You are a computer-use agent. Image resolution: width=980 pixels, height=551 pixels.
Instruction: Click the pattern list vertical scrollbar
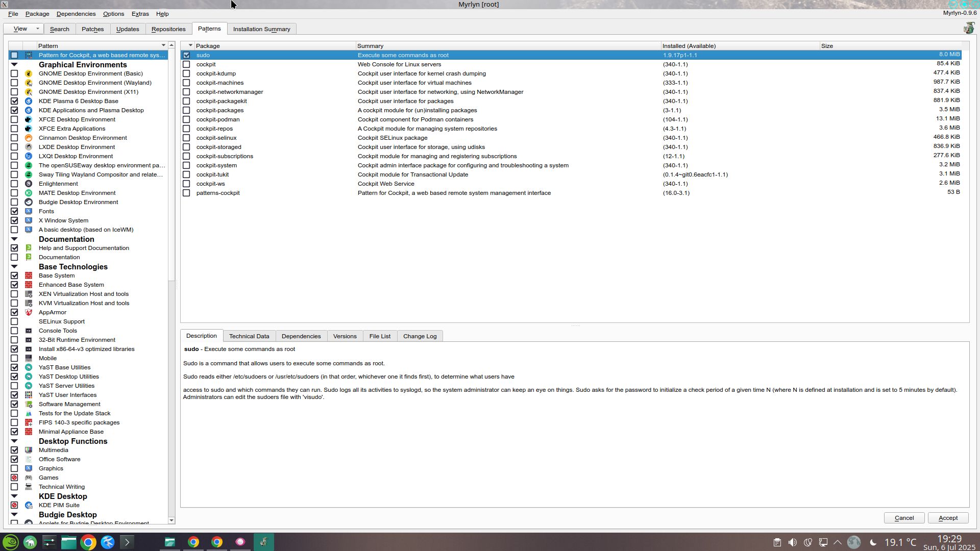(171, 165)
